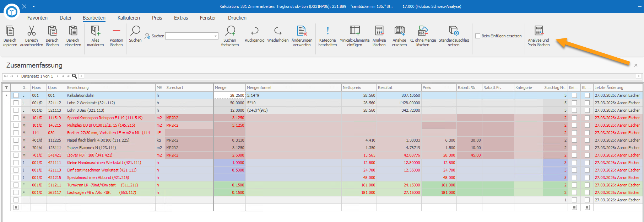
Task: Sort by the Nettopreis column header
Action: point(359,88)
